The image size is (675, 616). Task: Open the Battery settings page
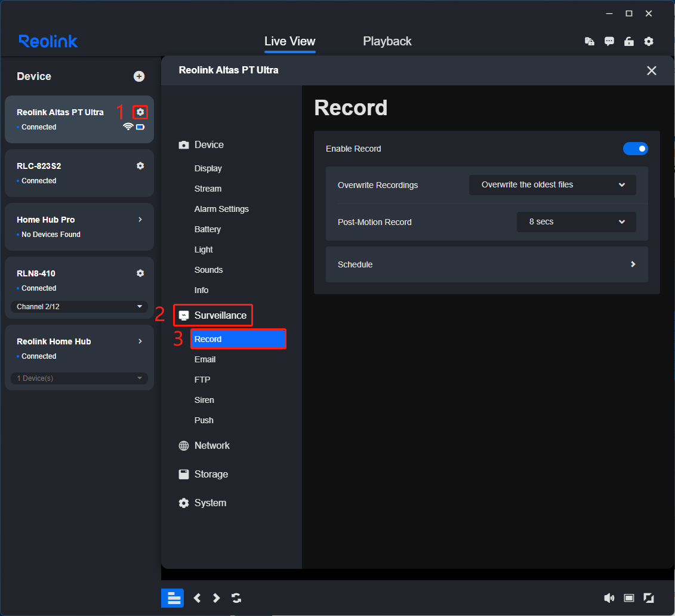point(208,229)
